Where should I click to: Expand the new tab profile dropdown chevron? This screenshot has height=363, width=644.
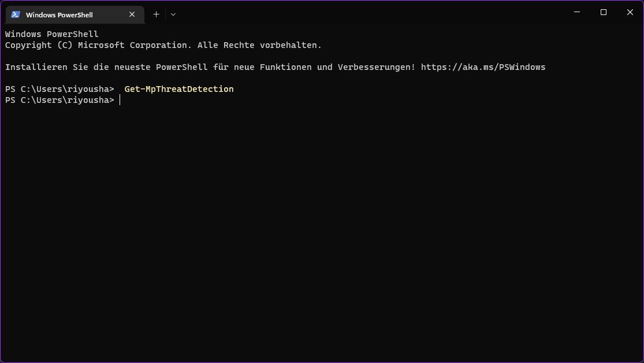pyautogui.click(x=173, y=14)
